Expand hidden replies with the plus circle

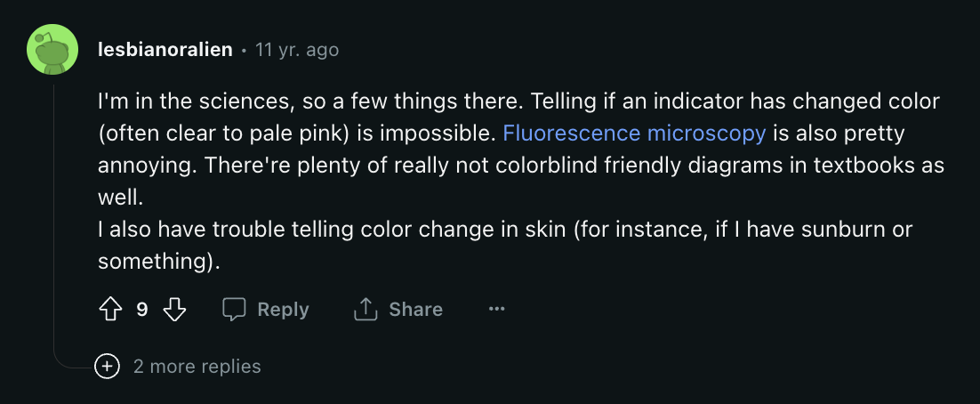click(107, 366)
